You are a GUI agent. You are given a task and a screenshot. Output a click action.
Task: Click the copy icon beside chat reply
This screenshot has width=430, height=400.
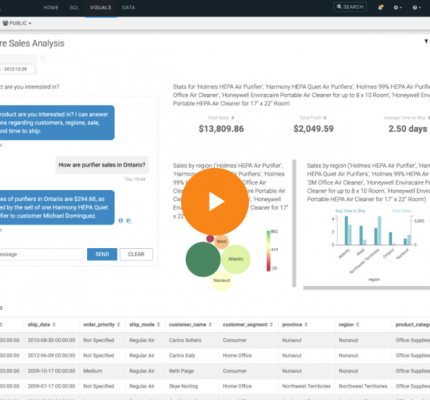[129, 221]
